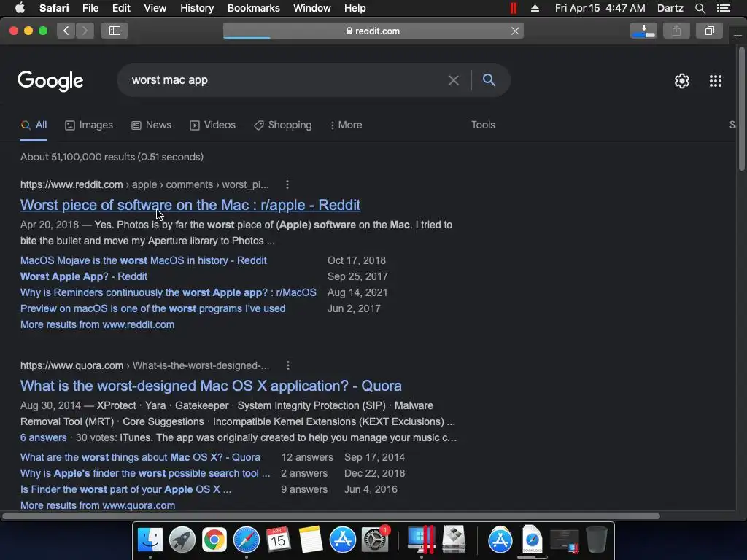The width and height of the screenshot is (747, 560).
Task: Open the search Tools options
Action: pos(483,125)
